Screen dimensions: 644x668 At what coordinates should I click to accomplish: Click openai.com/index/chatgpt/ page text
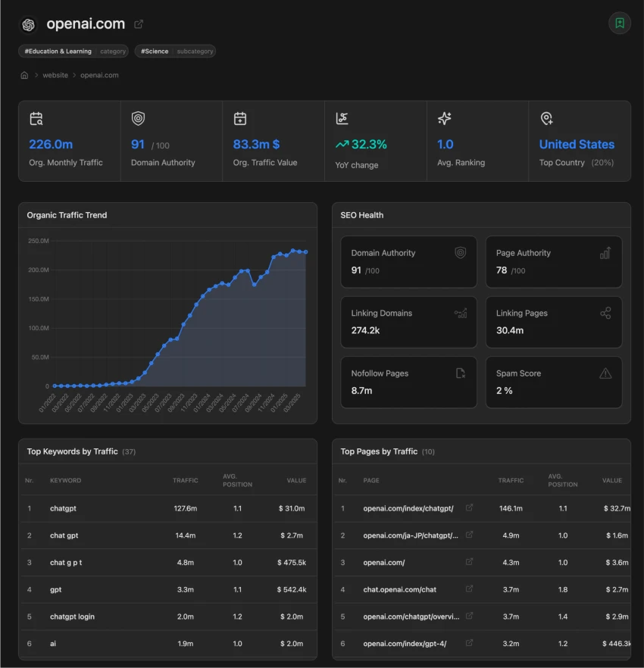(408, 508)
